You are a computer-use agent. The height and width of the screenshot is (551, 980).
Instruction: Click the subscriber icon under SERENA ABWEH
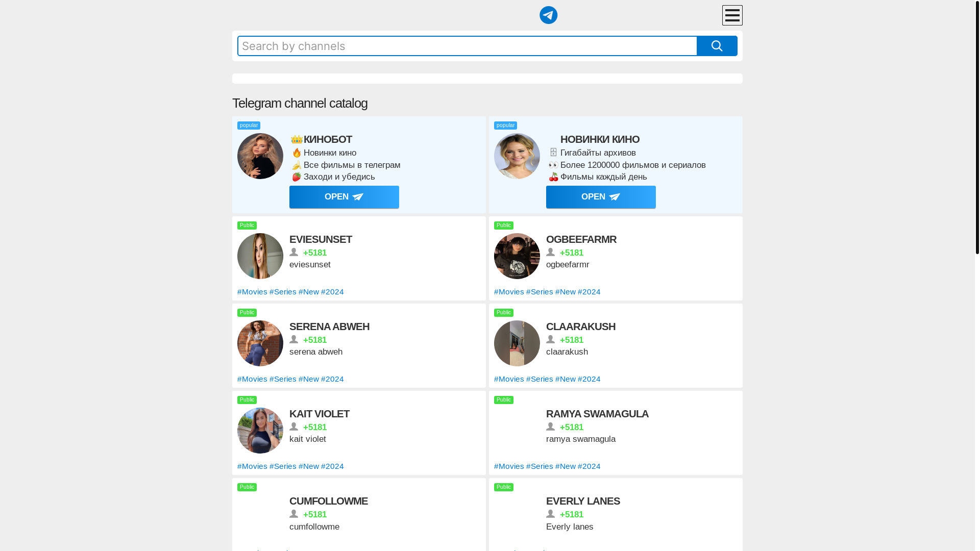pyautogui.click(x=294, y=339)
